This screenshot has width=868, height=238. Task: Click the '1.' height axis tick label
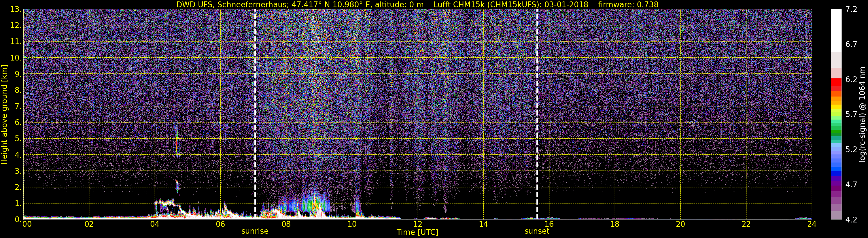(18, 203)
